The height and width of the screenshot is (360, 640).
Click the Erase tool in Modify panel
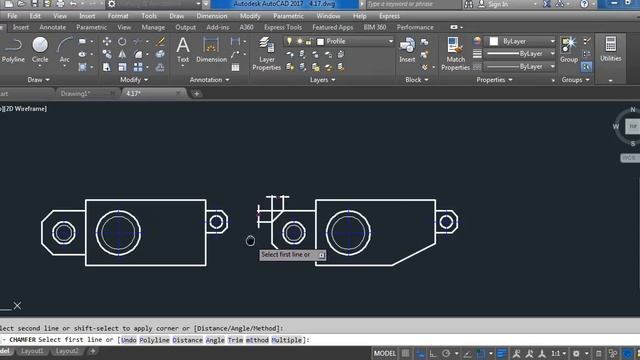click(160, 41)
